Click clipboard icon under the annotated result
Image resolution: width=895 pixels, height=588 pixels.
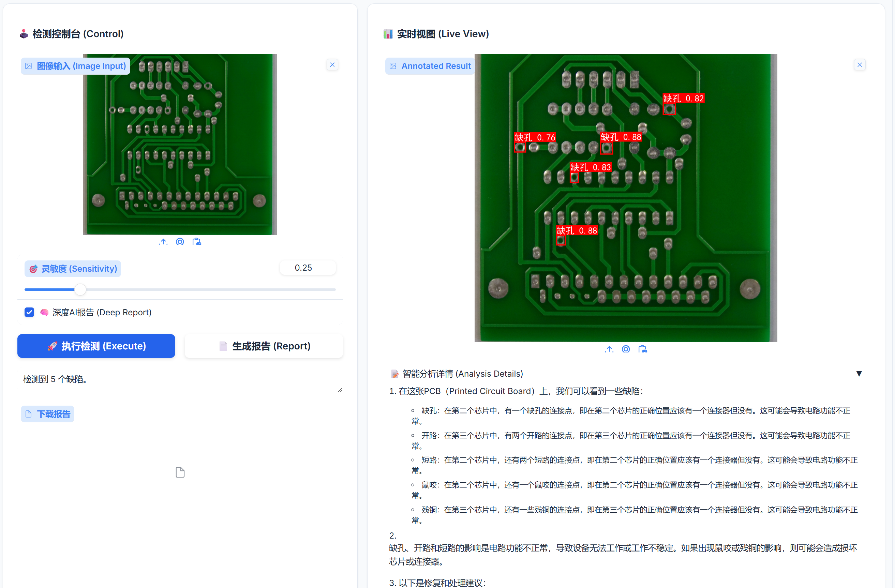[x=643, y=349]
